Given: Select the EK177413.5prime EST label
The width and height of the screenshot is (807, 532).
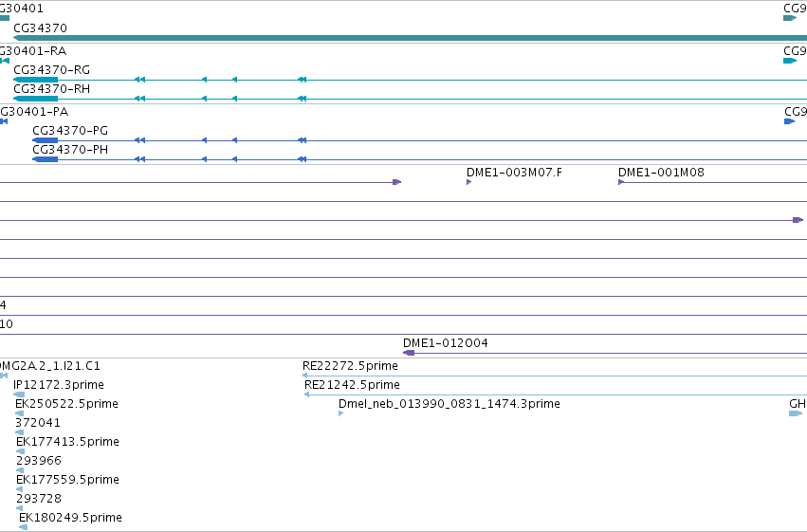Looking at the screenshot, I should (67, 442).
